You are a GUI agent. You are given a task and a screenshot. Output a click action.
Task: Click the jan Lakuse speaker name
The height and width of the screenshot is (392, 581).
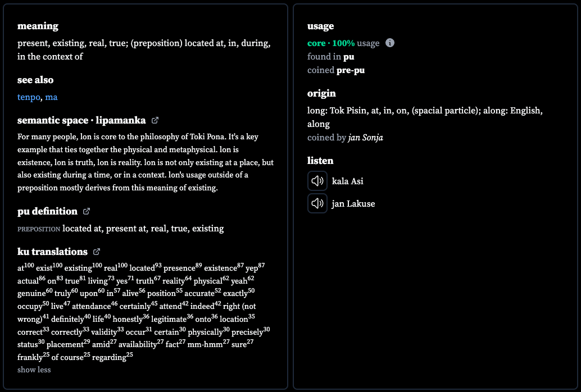[353, 203]
